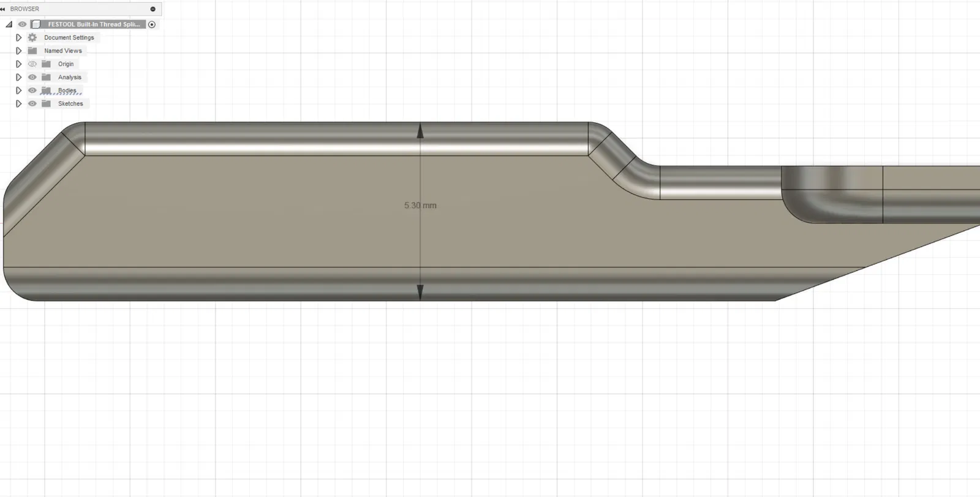This screenshot has height=497, width=980.
Task: Click the 5.30 mm dimension label
Action: click(x=420, y=205)
